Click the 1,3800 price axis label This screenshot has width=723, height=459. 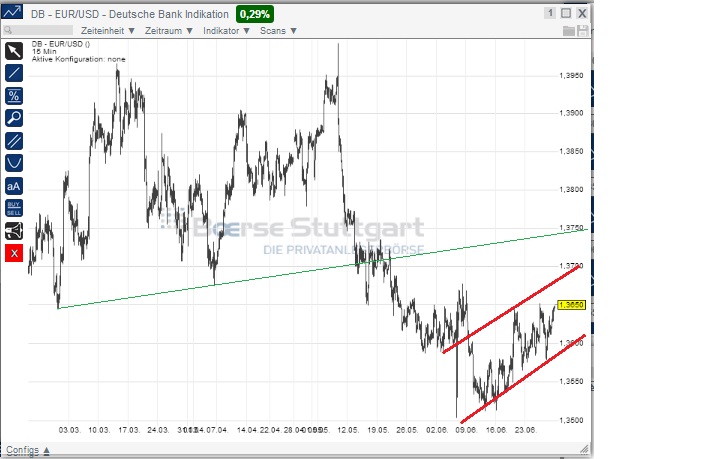point(571,190)
